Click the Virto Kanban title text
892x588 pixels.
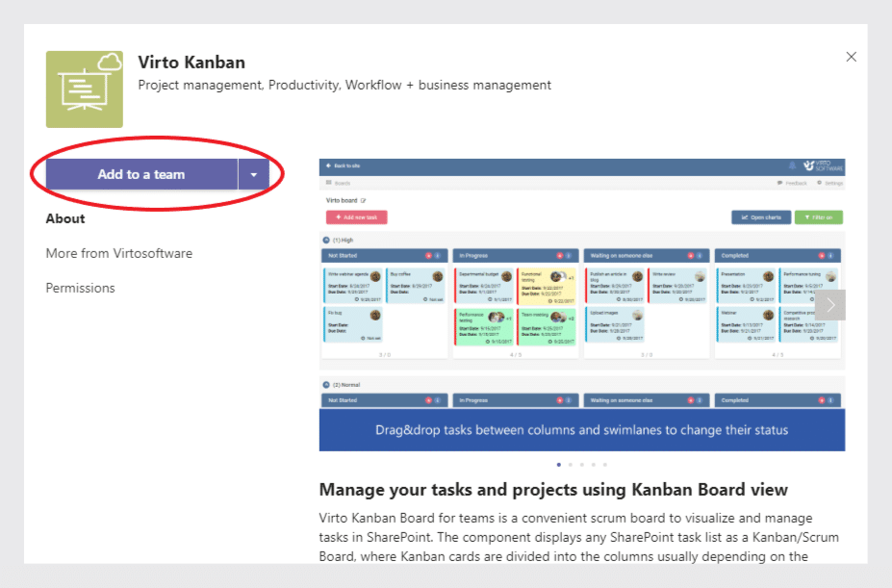click(x=191, y=62)
